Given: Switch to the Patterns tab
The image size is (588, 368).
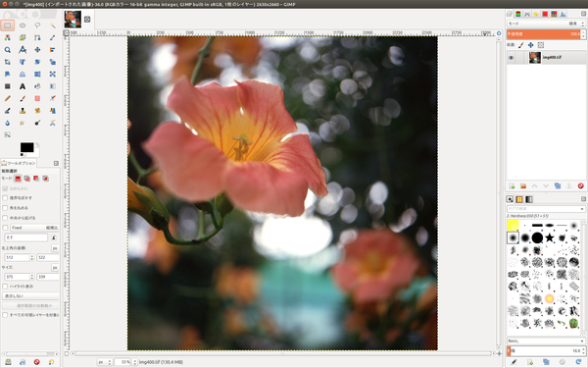Looking at the screenshot, I should click(x=519, y=199).
